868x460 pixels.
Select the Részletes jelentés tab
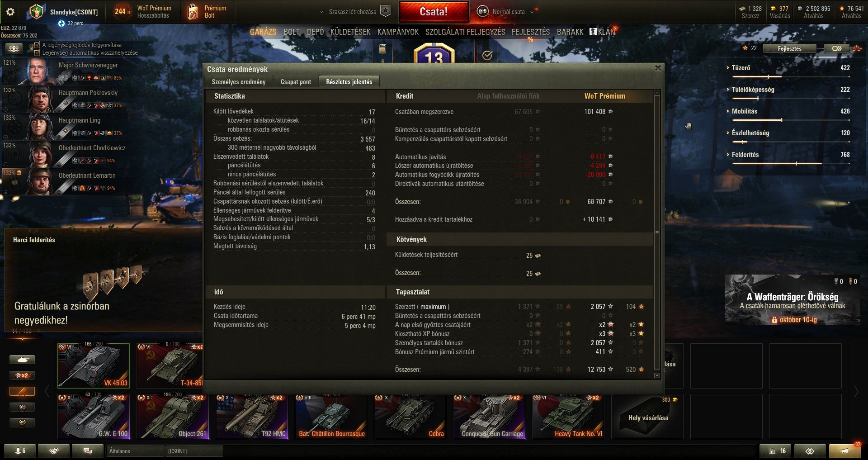point(349,82)
